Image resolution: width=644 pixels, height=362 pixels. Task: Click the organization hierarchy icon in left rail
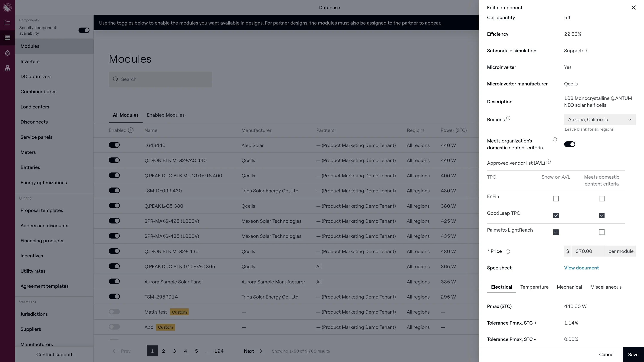click(x=8, y=68)
